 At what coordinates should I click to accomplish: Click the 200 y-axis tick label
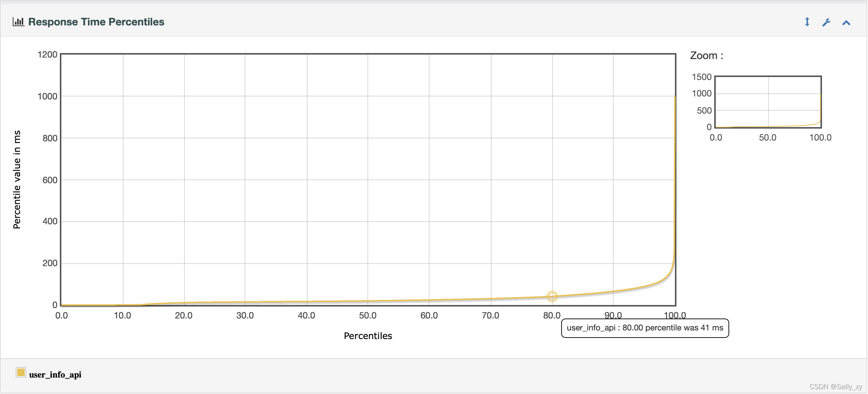tap(50, 263)
